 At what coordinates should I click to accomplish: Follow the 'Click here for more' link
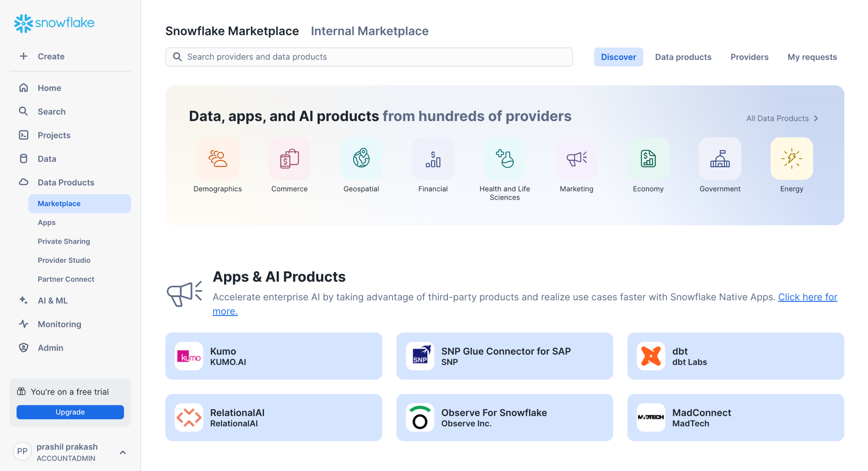[x=807, y=297]
